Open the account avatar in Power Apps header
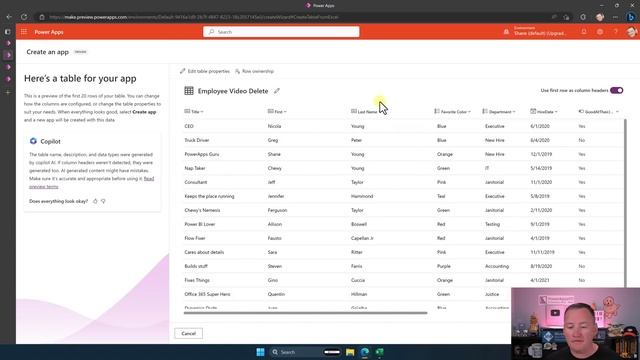Image resolution: width=640 pixels, height=360 pixels. pyautogui.click(x=631, y=32)
